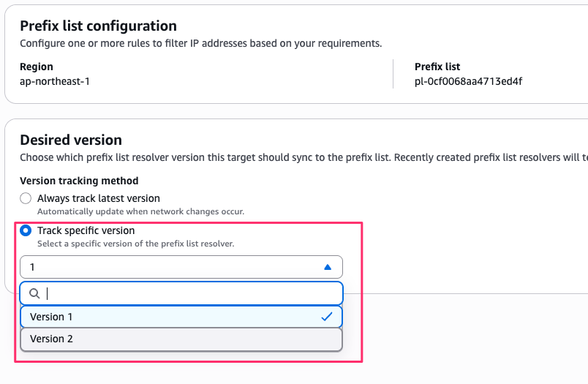Choose Version 2 from the list
The height and width of the screenshot is (384, 588).
(x=51, y=339)
